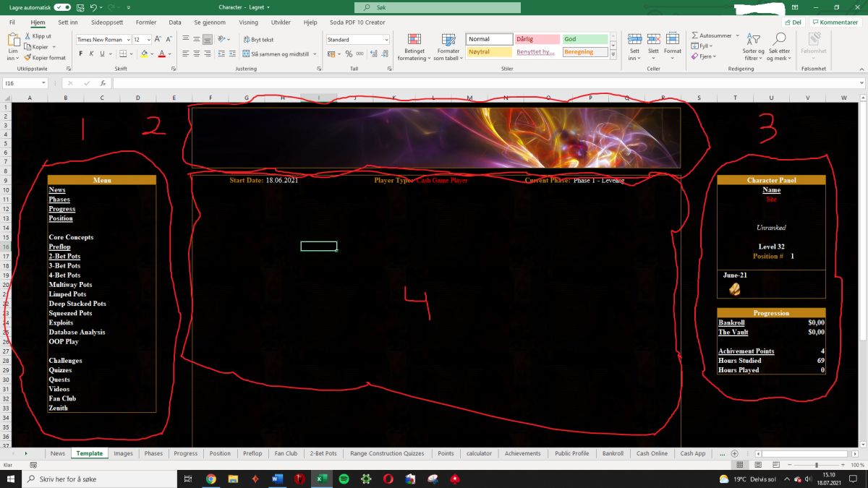The image size is (868, 488).
Task: Open the font size dropdown showing 12
Action: (x=148, y=40)
